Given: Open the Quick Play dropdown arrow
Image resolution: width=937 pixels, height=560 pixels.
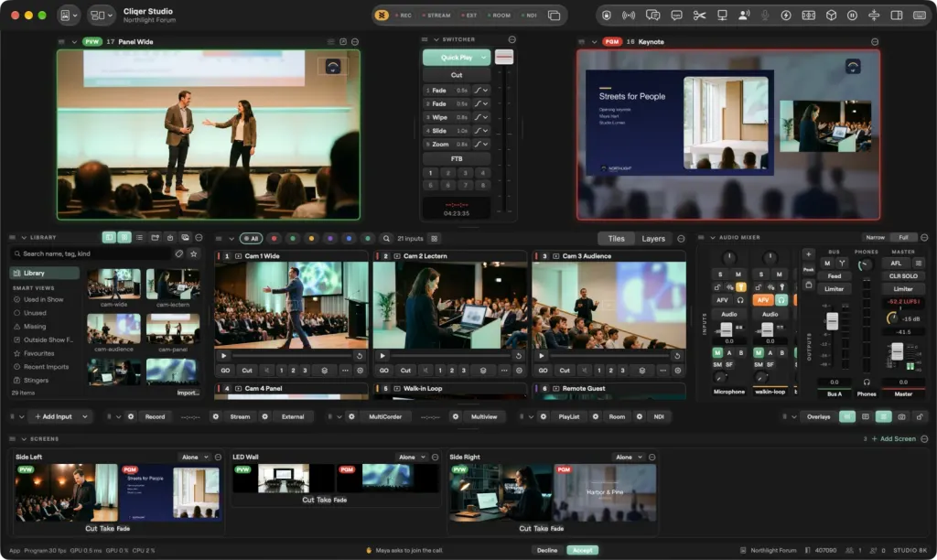Looking at the screenshot, I should pos(483,58).
